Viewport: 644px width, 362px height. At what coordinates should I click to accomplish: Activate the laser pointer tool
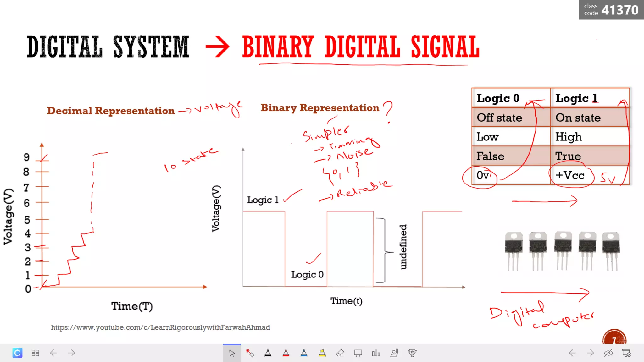250,353
